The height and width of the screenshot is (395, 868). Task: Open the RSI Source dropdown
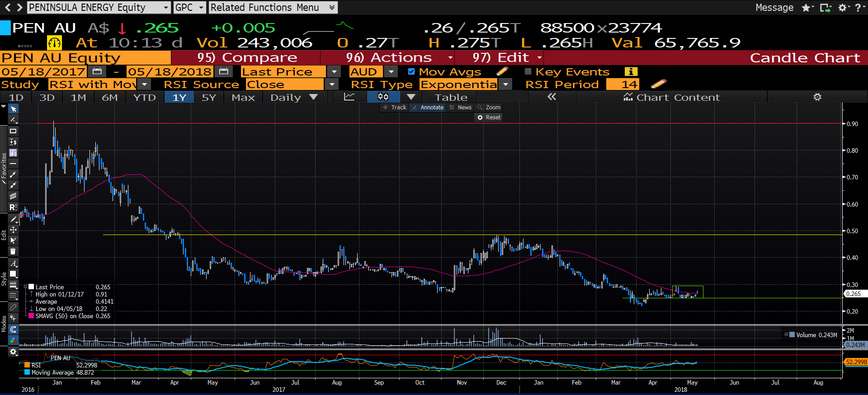click(x=332, y=84)
